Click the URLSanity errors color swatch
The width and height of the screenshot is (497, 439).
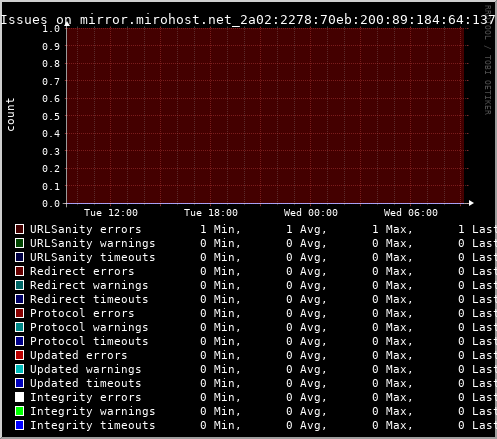tap(20, 229)
